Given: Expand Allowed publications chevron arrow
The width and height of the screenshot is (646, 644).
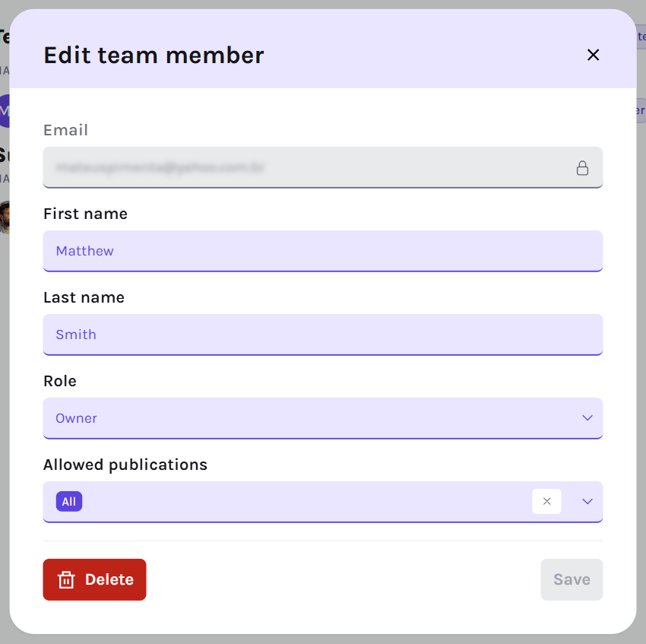Looking at the screenshot, I should [587, 501].
